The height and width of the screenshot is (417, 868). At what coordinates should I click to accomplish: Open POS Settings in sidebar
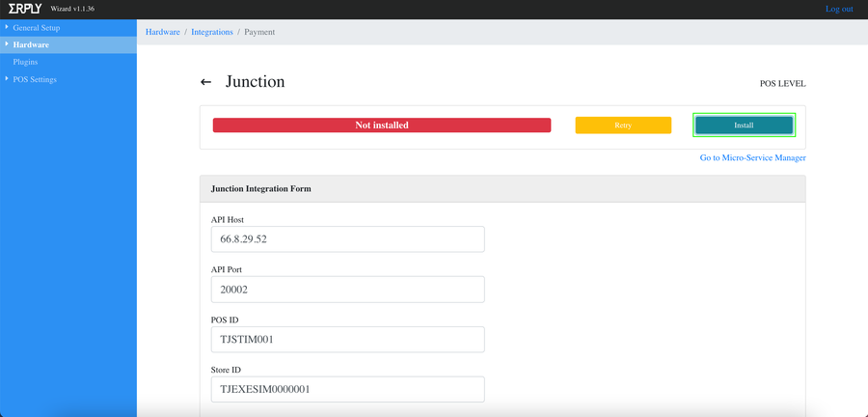35,79
